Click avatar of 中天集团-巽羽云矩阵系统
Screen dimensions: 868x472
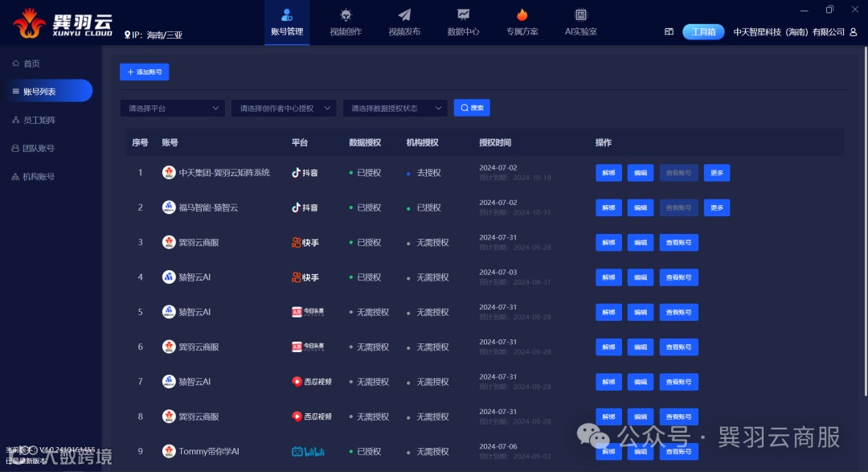[169, 172]
